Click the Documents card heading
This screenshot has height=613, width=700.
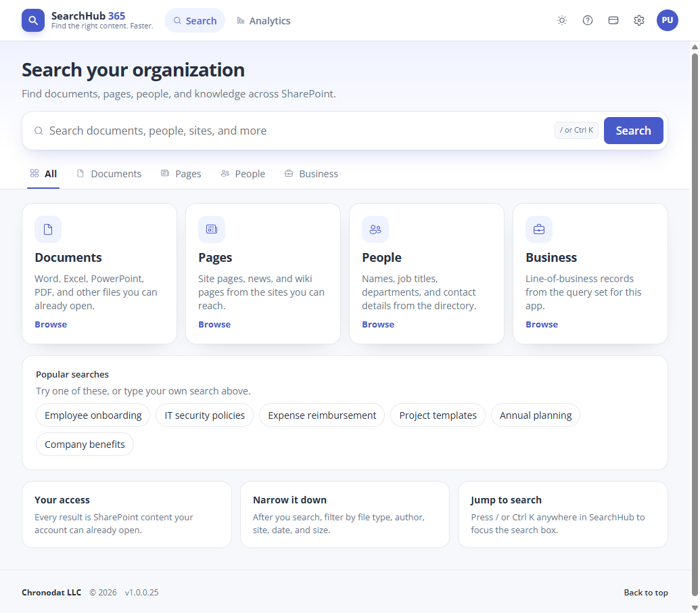click(68, 258)
